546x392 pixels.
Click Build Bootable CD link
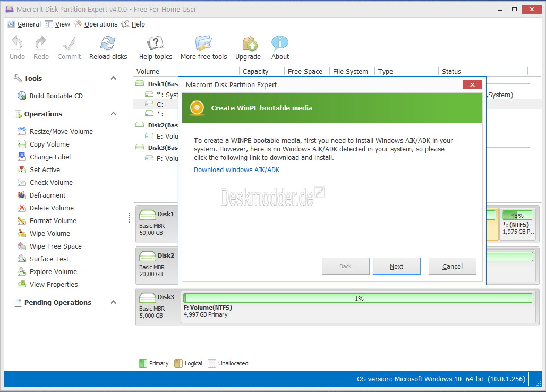(56, 96)
